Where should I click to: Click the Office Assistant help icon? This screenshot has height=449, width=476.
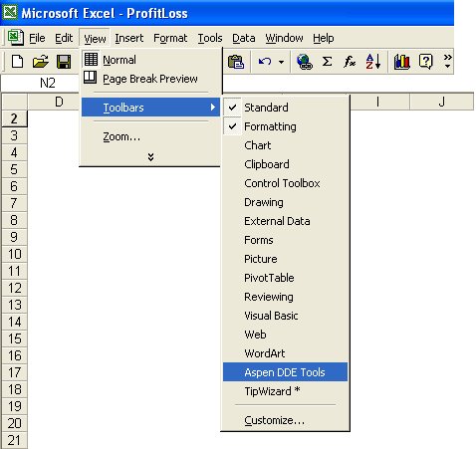[426, 62]
